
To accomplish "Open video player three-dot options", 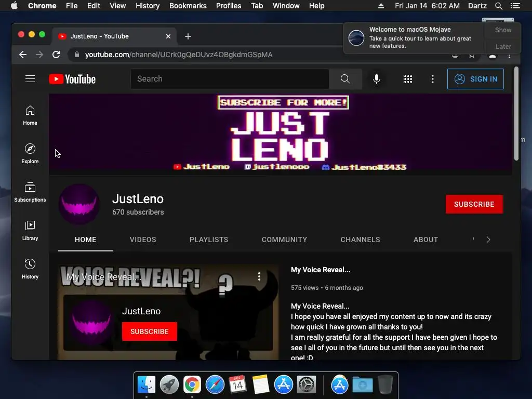I will tap(259, 276).
